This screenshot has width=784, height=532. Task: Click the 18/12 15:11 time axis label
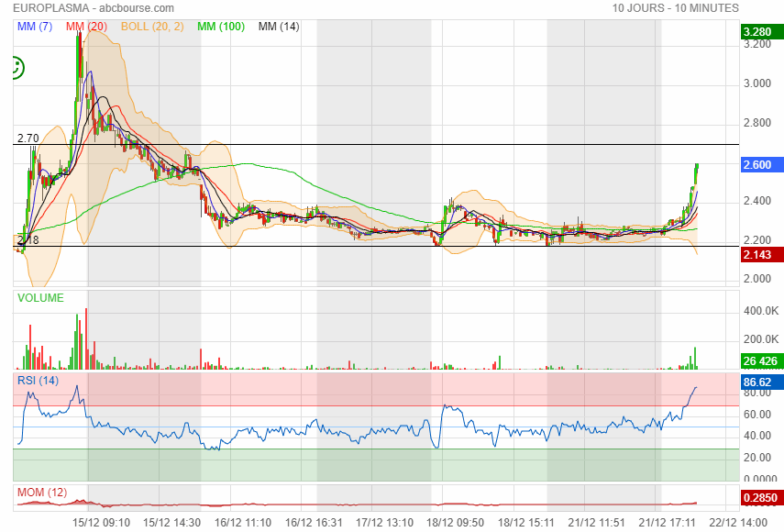(526, 523)
